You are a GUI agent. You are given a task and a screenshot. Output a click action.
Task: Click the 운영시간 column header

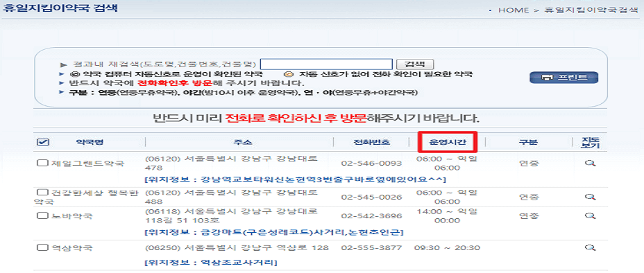click(448, 142)
